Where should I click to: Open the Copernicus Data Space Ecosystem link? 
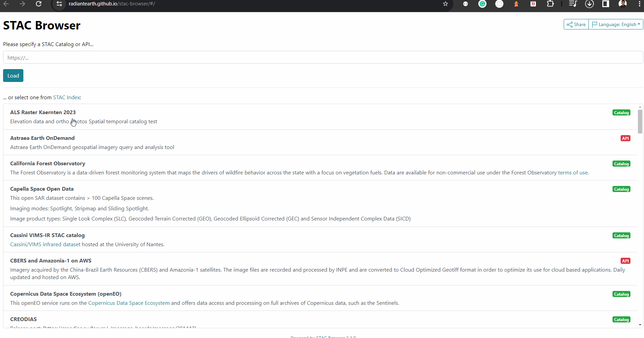click(x=129, y=303)
